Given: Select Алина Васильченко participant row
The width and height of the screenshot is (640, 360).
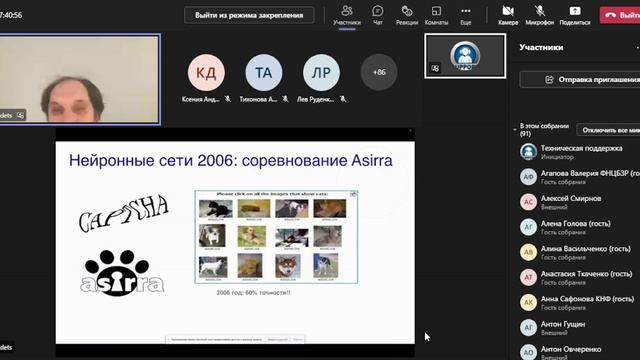Looking at the screenshot, I should (x=580, y=252).
